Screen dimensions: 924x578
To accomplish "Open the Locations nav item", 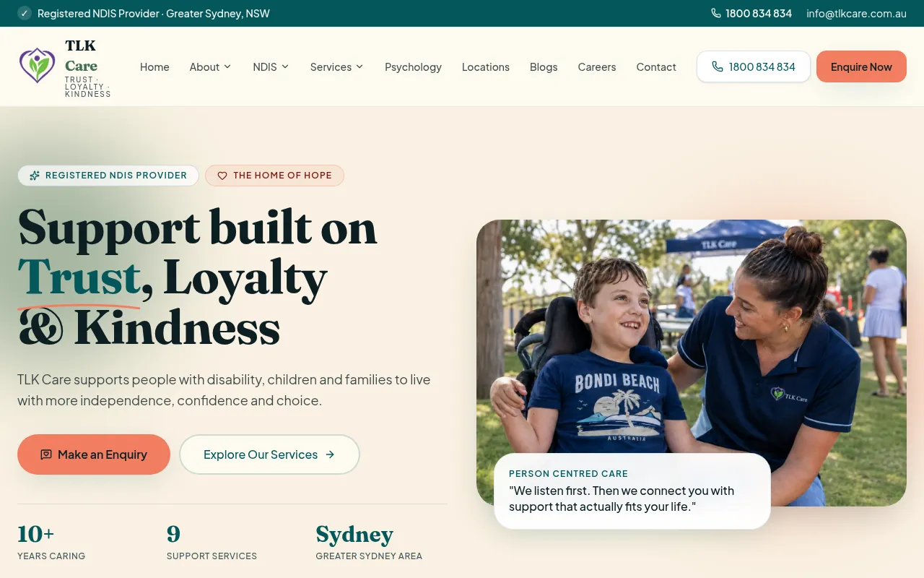I will coord(486,66).
